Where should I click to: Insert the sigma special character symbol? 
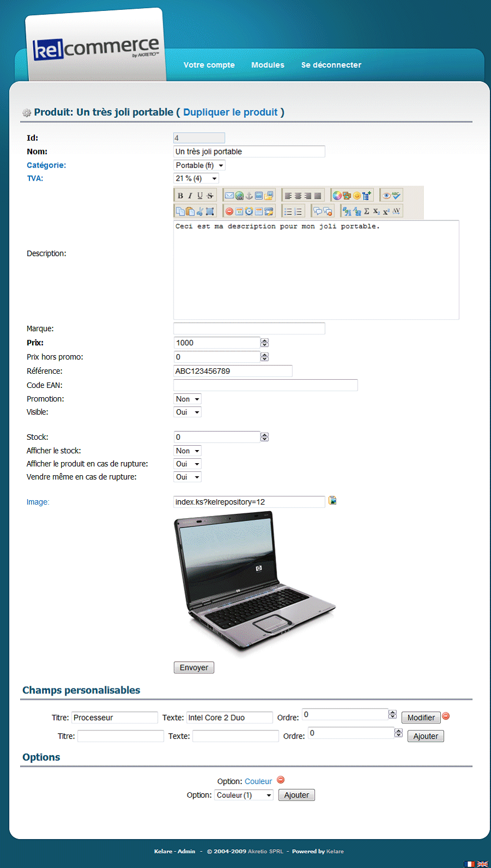tap(367, 211)
